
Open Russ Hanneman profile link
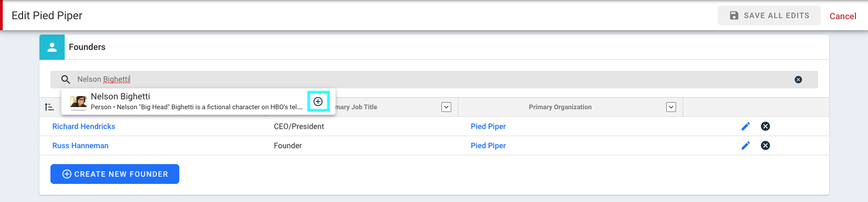(x=81, y=145)
